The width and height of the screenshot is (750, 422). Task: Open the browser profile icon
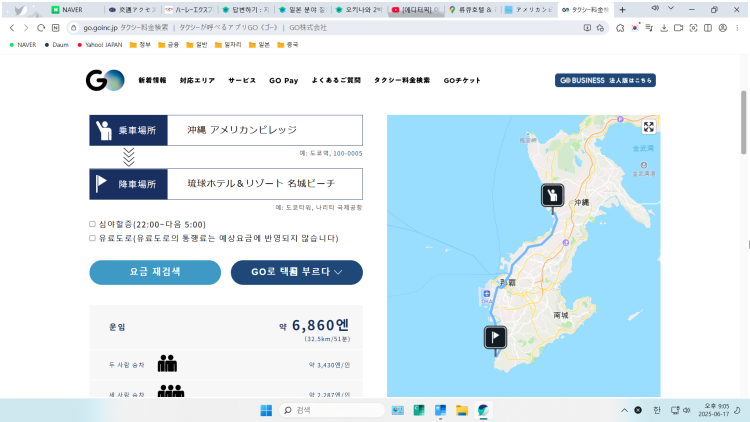click(x=723, y=28)
